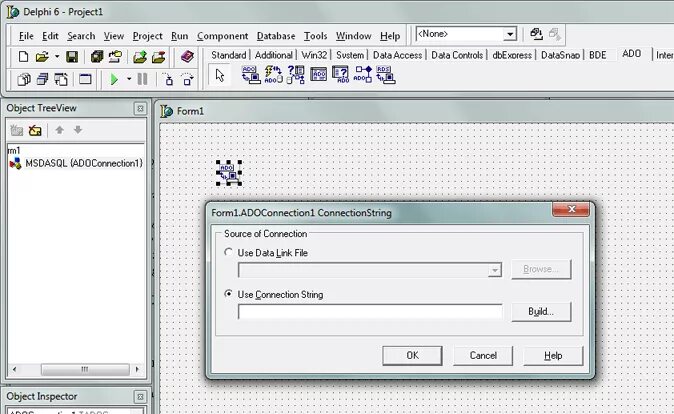Screen dimensions: 674x414
Task: Open the desktop layout <None> dropdown
Action: point(510,34)
